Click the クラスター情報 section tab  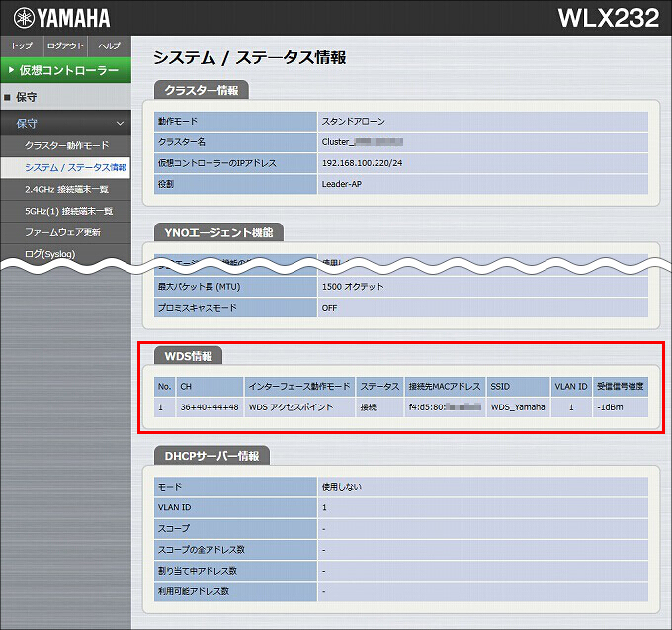[x=202, y=90]
